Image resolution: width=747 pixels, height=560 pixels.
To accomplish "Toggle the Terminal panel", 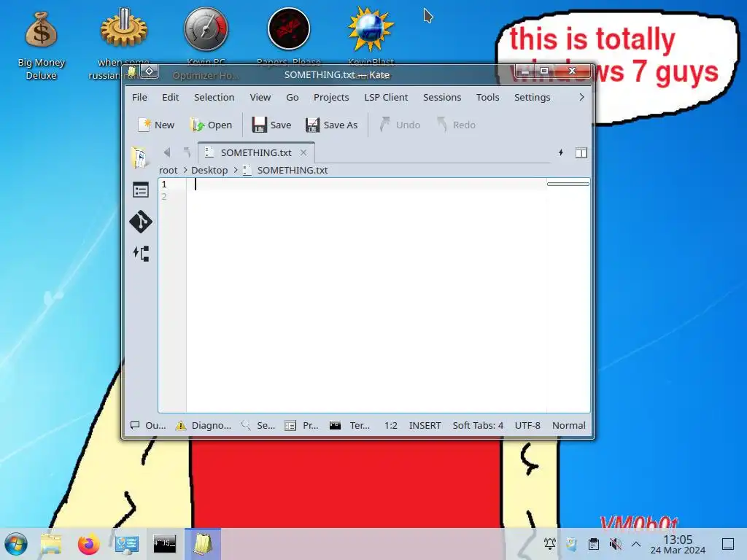I will (350, 425).
